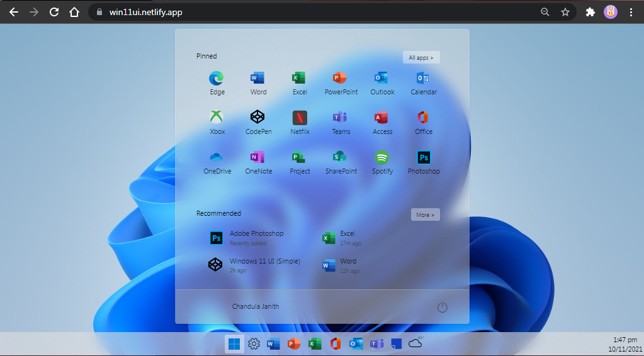
Task: Reload the page with refresh icon
Action: point(54,13)
